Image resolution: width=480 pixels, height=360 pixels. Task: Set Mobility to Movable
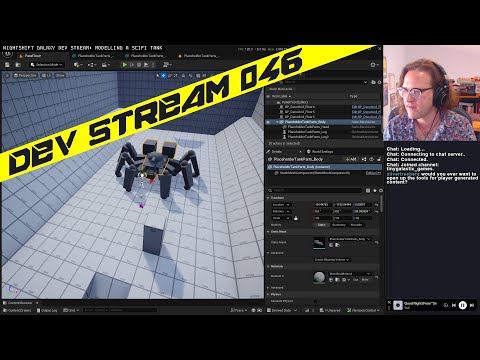356,225
